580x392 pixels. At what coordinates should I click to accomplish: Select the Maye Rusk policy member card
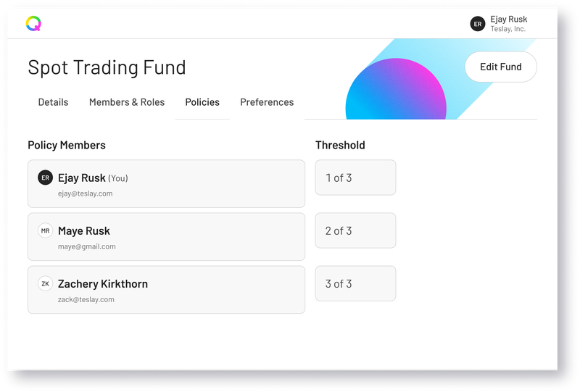(x=167, y=237)
